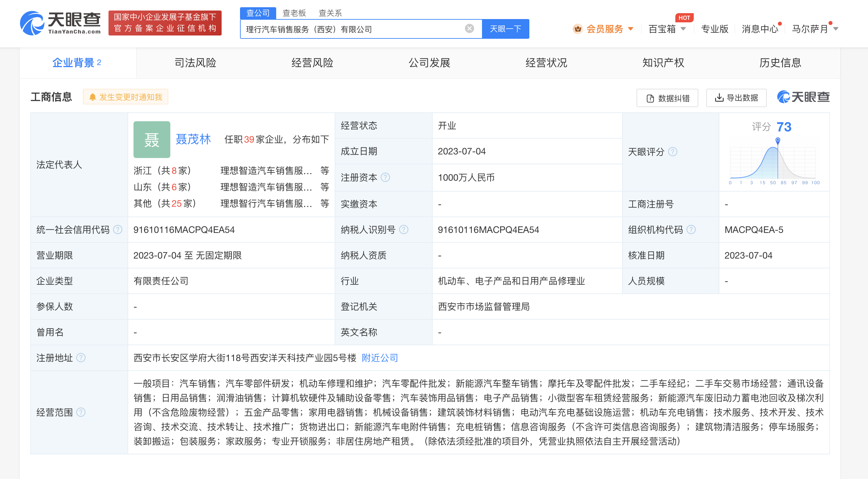The height and width of the screenshot is (479, 868).
Task: Open legal representative 聂茂林 link
Action: tap(193, 139)
